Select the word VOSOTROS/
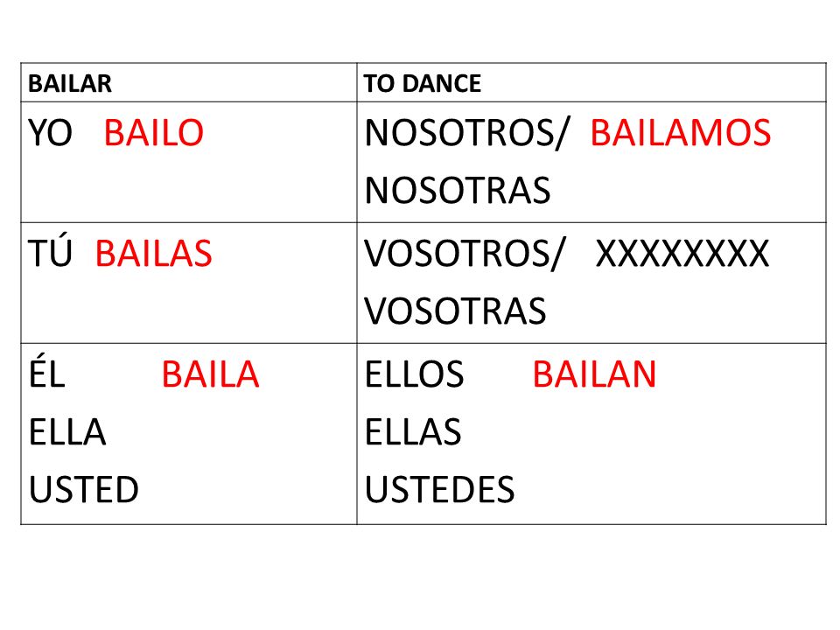Image resolution: width=840 pixels, height=630 pixels. tap(465, 254)
